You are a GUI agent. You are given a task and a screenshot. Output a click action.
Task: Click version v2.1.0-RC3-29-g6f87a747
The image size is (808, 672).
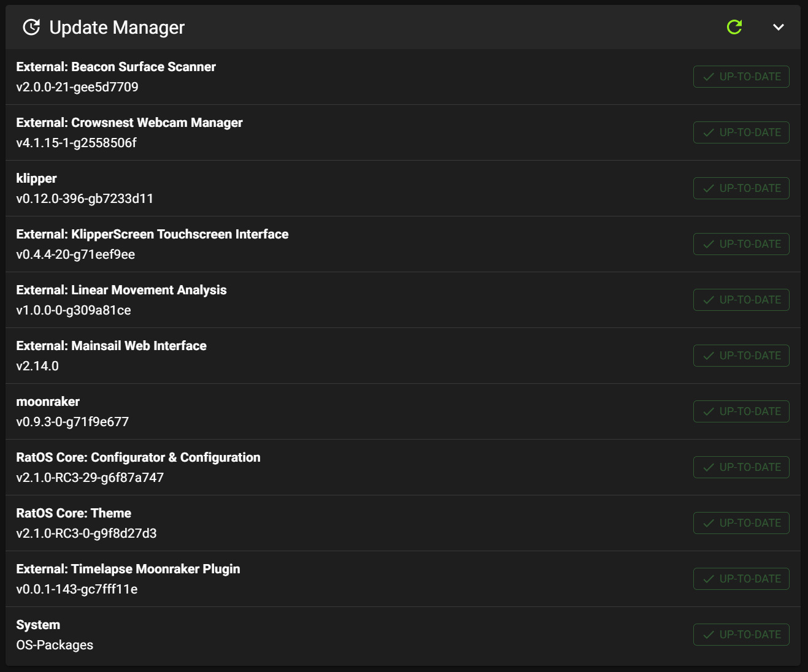tap(90, 478)
